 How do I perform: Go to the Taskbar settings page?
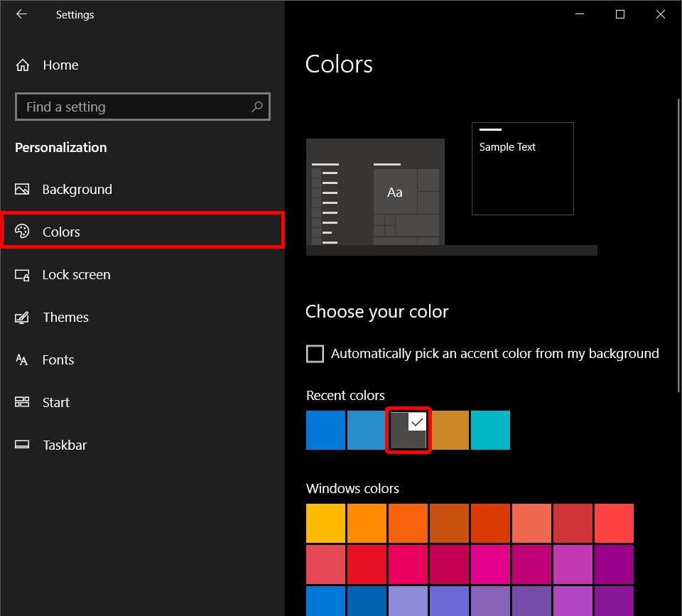64,445
